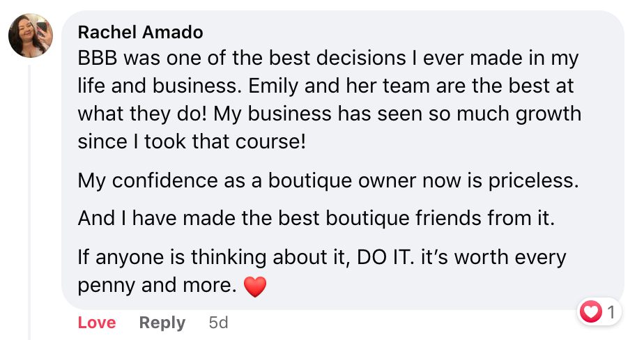Screen dimensions: 644x340
Task: Collapse thread using the vertical reply line
Action: click(29, 201)
